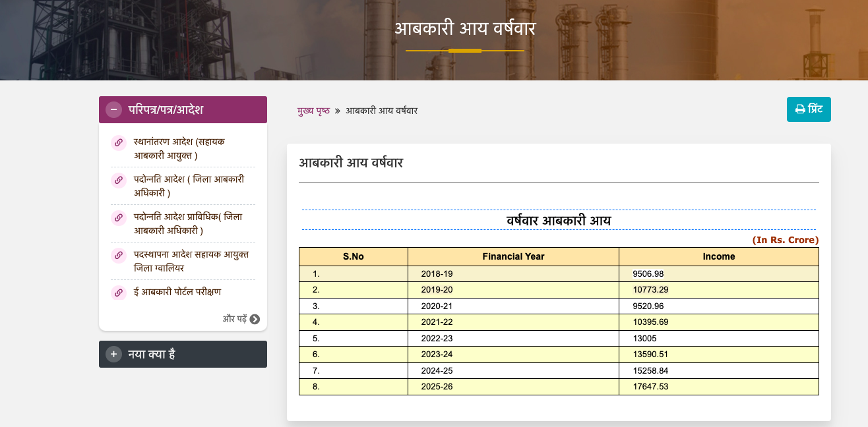Open पदोन्नति आदेश प्राविधिक link

point(188,223)
